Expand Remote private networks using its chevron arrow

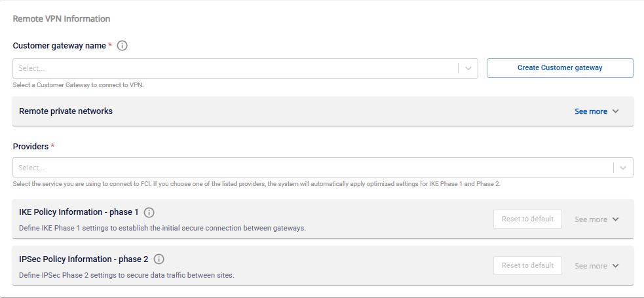[x=616, y=111]
